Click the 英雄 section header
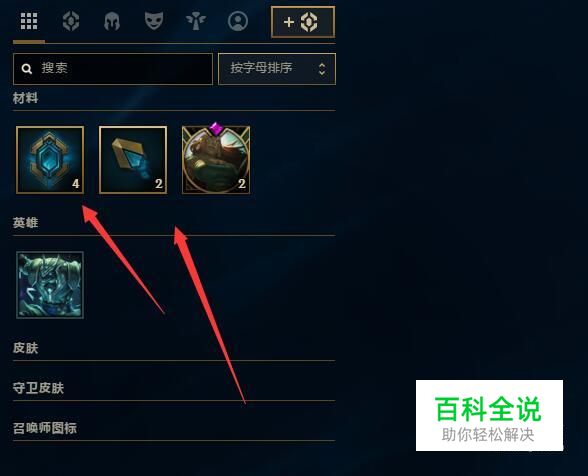 pos(25,223)
